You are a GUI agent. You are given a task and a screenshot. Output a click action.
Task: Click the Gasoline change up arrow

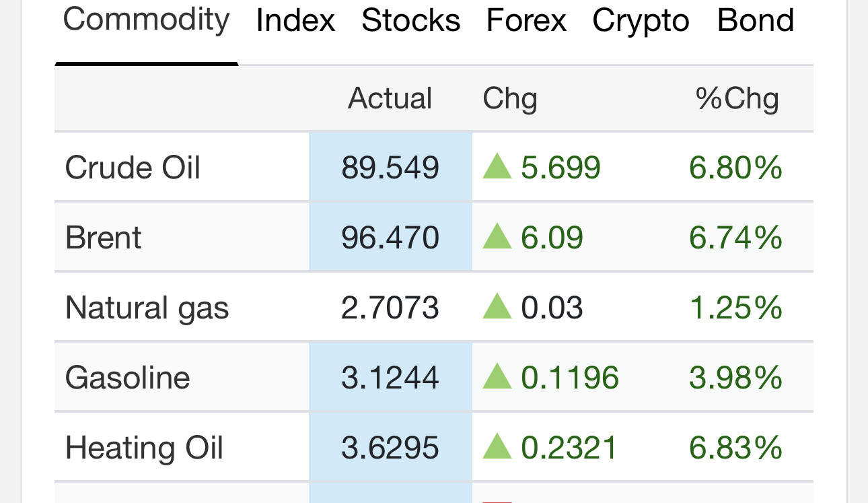(x=497, y=377)
